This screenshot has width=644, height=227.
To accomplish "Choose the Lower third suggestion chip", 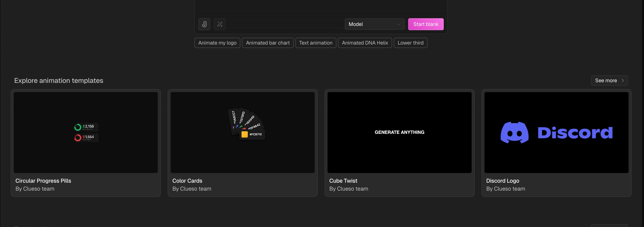I will tap(411, 43).
